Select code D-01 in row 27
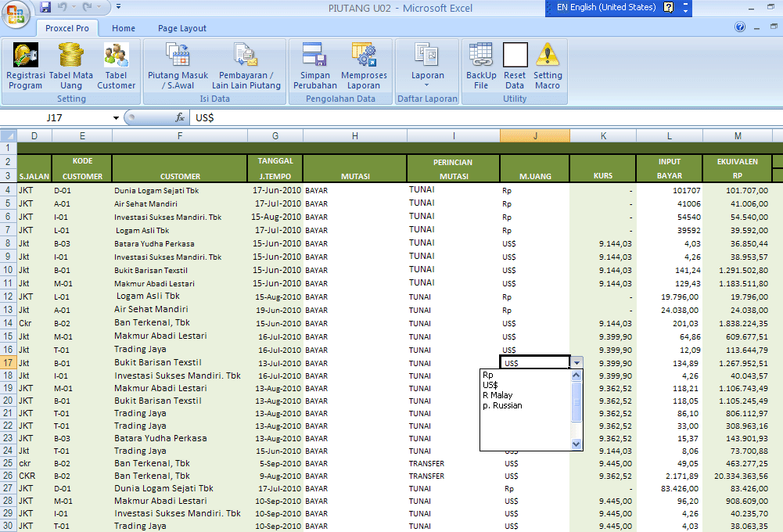This screenshot has height=532, width=783. coord(82,488)
